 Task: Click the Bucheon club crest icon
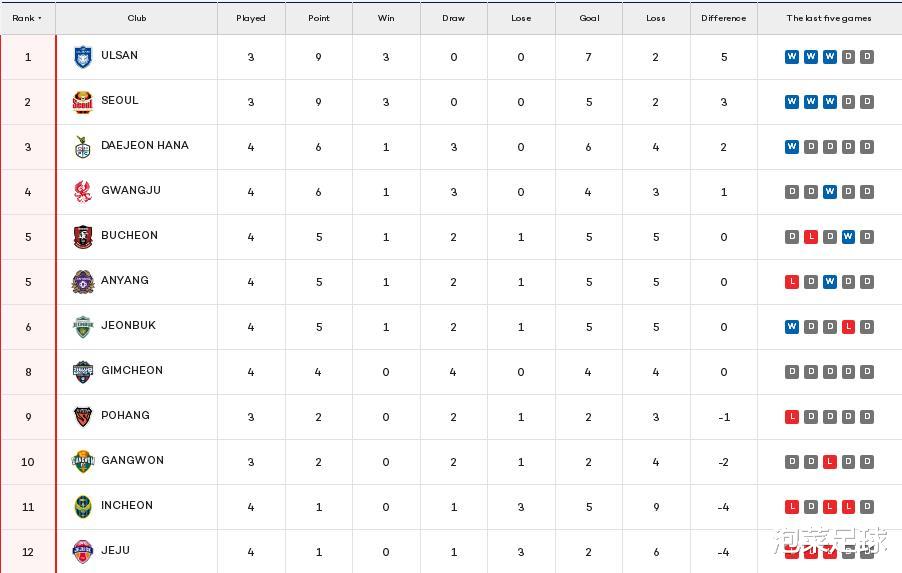83,237
